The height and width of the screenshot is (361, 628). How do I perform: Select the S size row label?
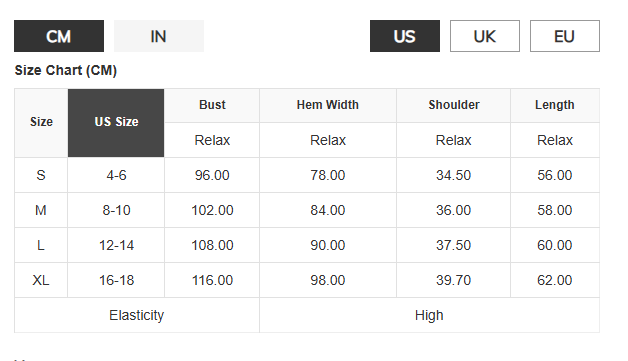tap(41, 175)
